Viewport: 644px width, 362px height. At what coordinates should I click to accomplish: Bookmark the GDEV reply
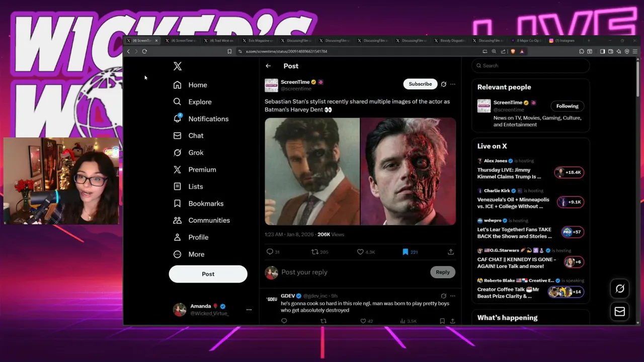[442, 321]
